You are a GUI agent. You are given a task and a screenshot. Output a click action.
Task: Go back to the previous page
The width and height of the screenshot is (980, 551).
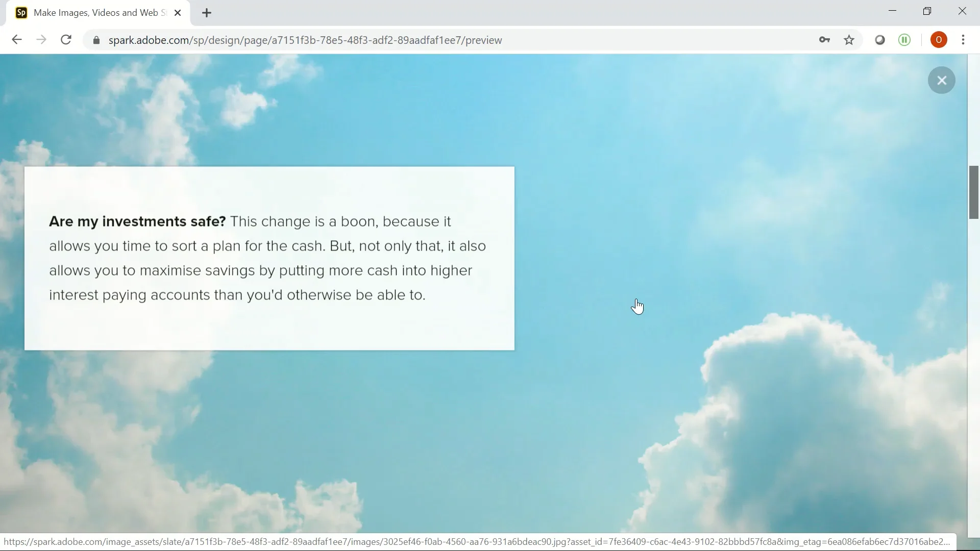[x=17, y=40]
